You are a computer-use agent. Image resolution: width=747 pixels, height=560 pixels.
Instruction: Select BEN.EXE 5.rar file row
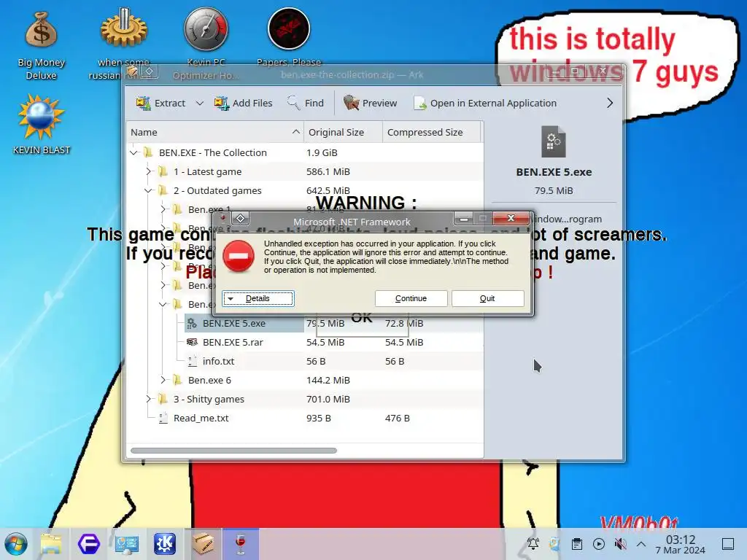(305, 342)
